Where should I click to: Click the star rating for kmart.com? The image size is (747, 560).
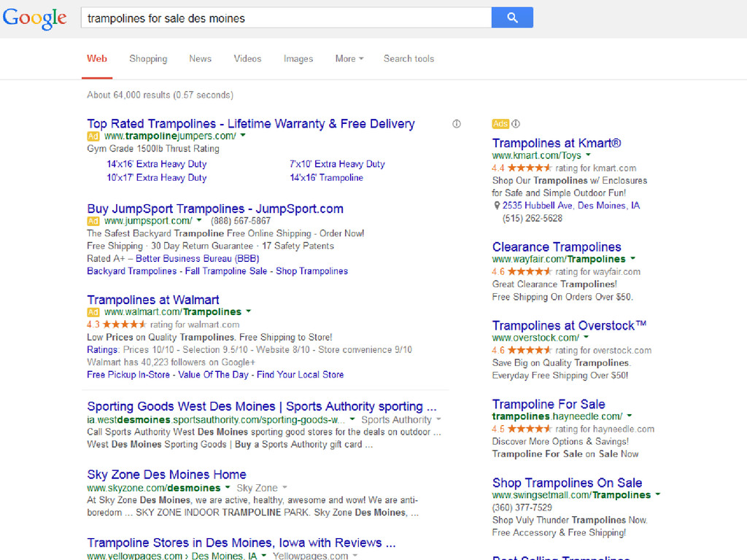[x=530, y=168]
